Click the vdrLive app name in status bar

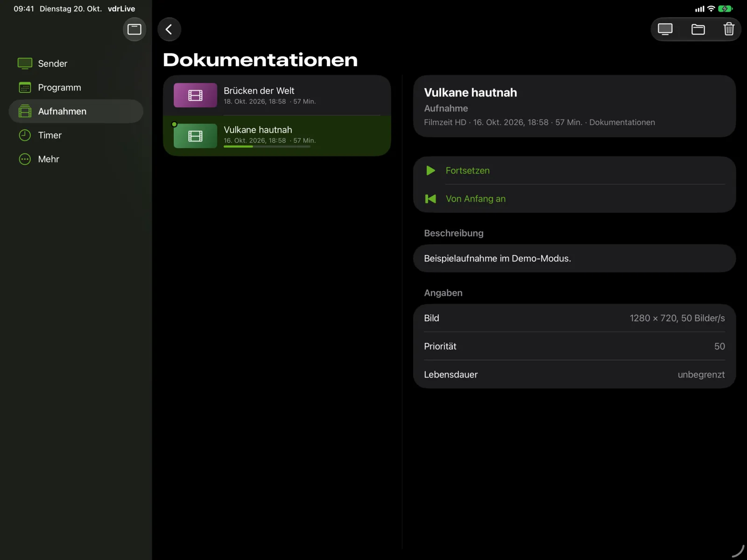(x=121, y=9)
